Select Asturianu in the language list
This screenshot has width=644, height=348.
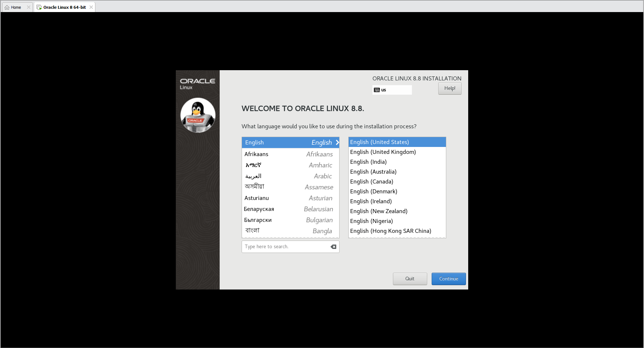click(x=290, y=198)
